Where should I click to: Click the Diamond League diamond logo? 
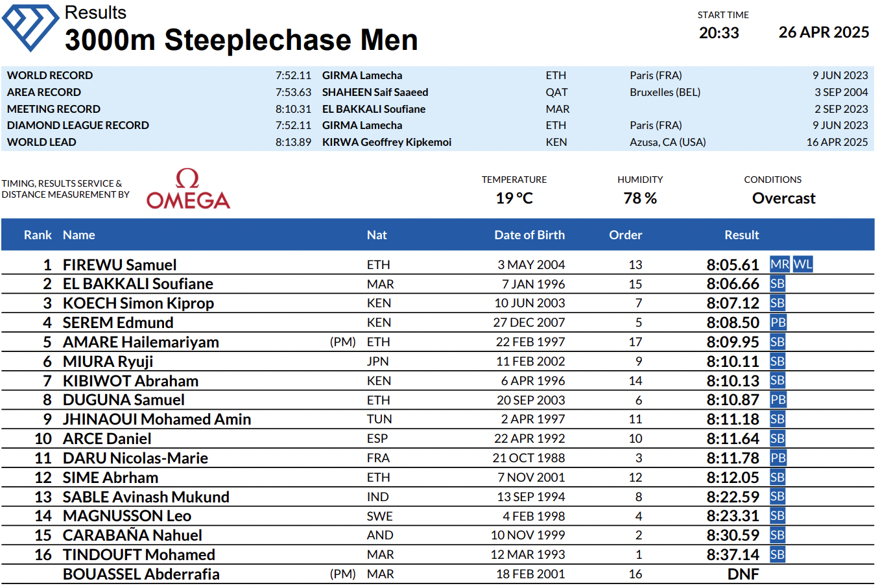coord(30,27)
